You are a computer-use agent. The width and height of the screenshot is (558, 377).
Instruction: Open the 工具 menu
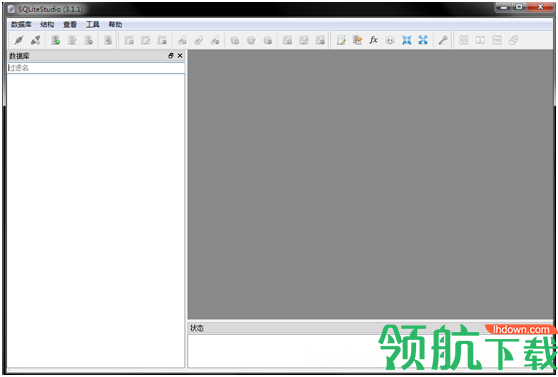click(93, 25)
